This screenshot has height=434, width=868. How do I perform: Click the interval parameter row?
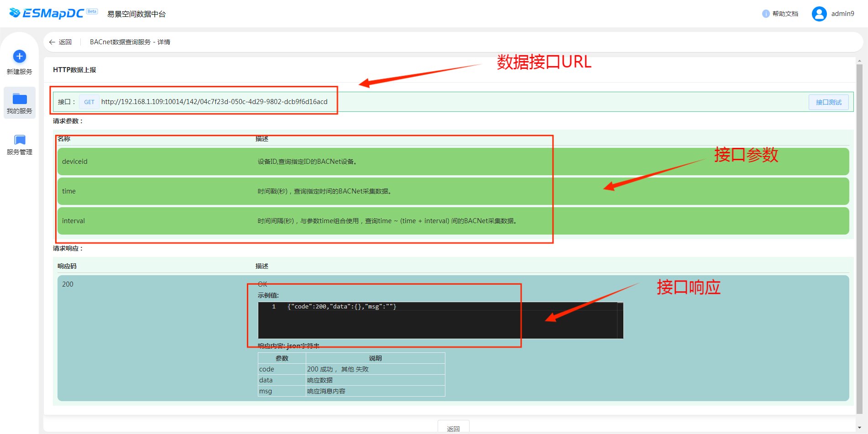pyautogui.click(x=453, y=221)
